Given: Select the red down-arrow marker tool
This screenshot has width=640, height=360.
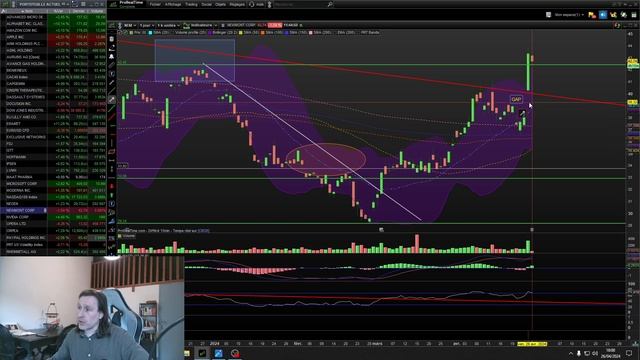Looking at the screenshot, I should tap(111, 186).
